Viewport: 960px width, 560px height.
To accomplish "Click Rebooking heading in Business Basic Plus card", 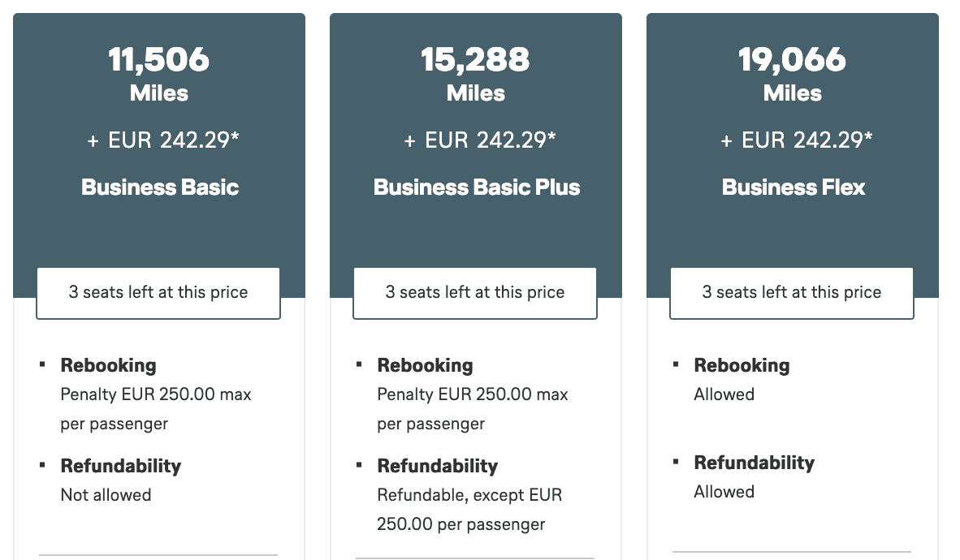I will click(x=425, y=365).
